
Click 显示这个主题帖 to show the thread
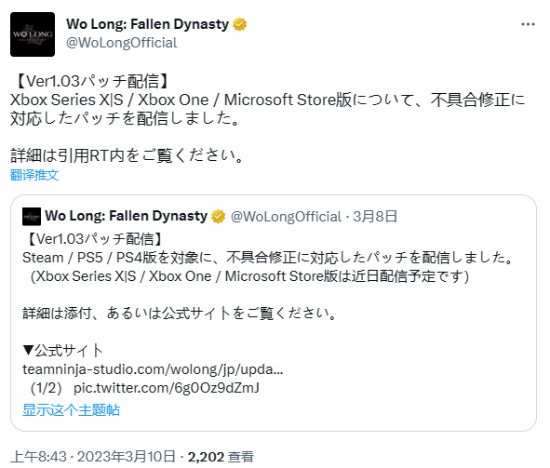pyautogui.click(x=71, y=410)
